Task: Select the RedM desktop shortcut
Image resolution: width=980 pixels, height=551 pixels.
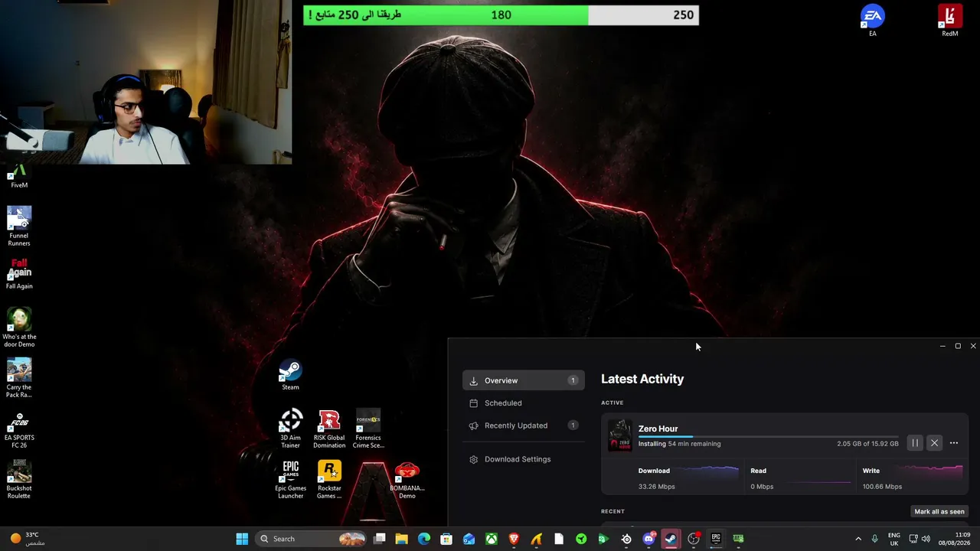Action: [949, 21]
